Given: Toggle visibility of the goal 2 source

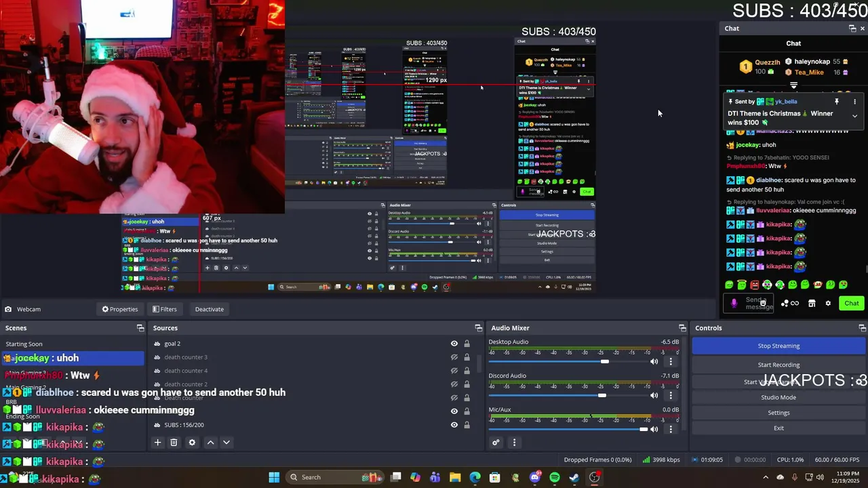Looking at the screenshot, I should point(454,344).
